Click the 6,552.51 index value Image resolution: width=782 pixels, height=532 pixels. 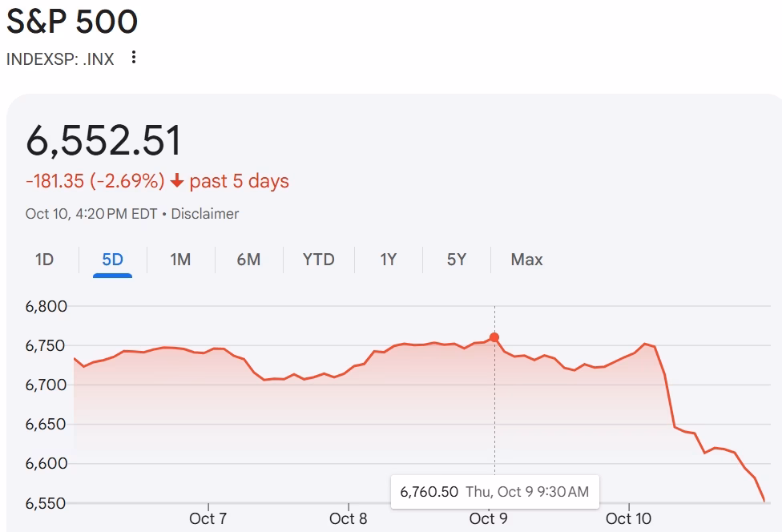coord(104,141)
